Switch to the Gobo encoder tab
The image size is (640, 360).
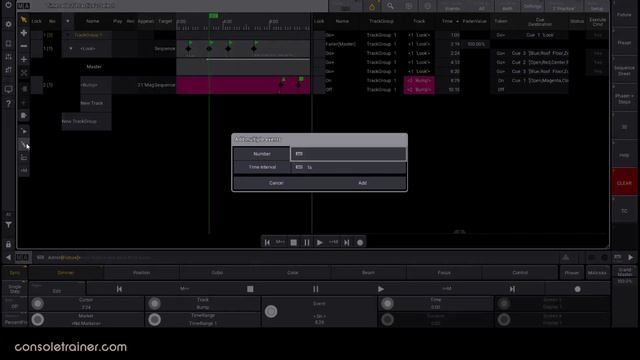point(217,273)
